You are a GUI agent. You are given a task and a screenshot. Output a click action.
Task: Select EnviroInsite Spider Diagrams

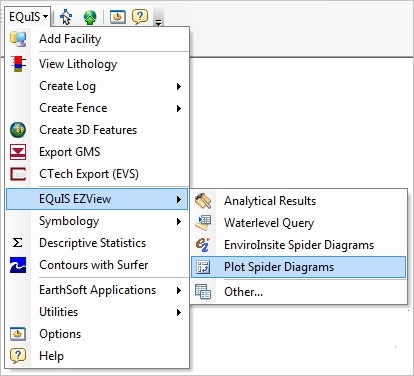click(x=299, y=245)
